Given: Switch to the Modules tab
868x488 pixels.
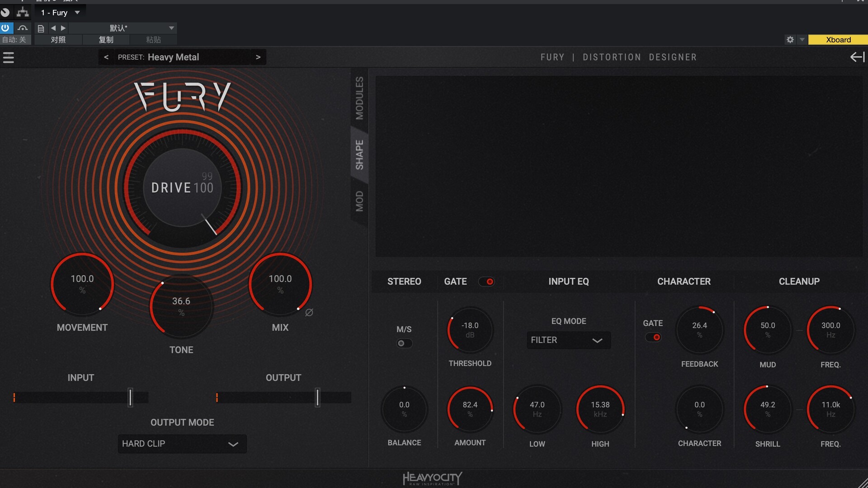Looking at the screenshot, I should click(359, 98).
